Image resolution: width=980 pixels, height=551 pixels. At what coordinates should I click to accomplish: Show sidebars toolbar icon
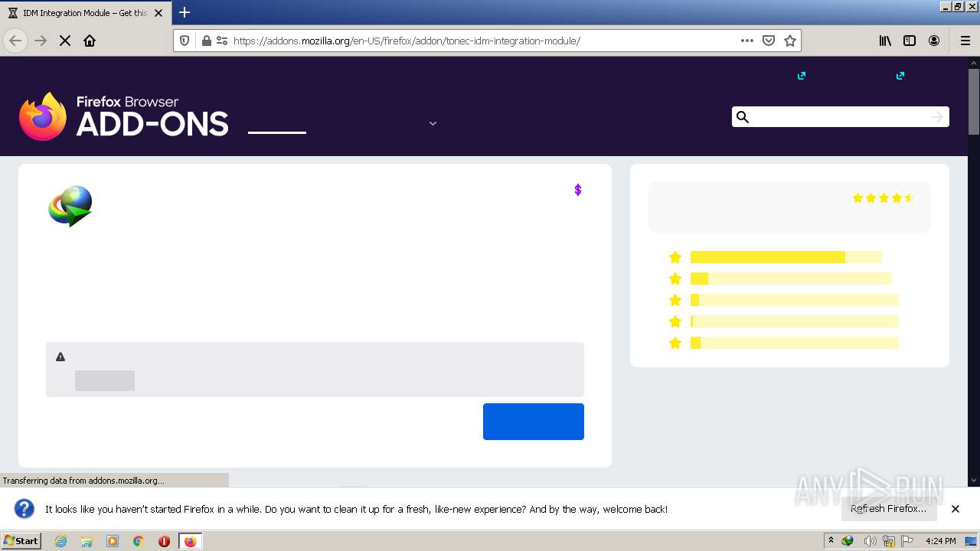910,41
